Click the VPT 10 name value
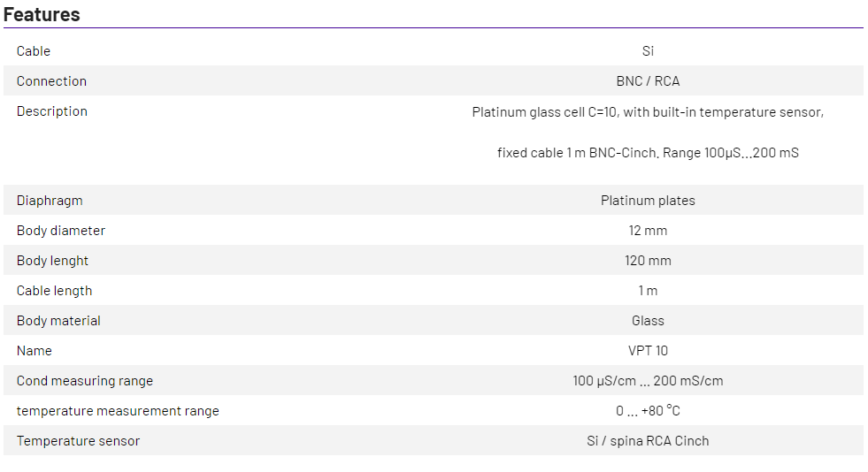The image size is (868, 472). pyautogui.click(x=648, y=351)
